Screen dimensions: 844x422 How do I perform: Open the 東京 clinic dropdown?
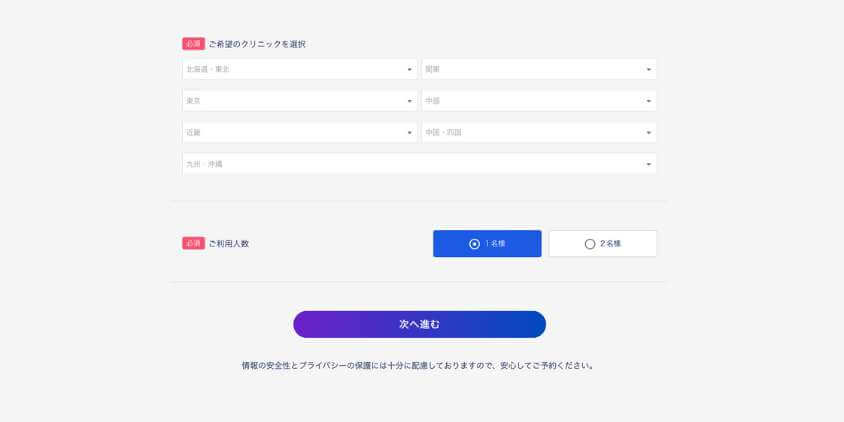299,101
